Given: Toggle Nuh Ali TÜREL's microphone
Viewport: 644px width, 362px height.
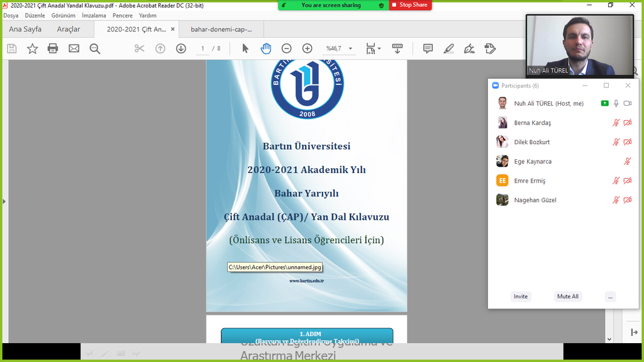Looking at the screenshot, I should pos(616,103).
